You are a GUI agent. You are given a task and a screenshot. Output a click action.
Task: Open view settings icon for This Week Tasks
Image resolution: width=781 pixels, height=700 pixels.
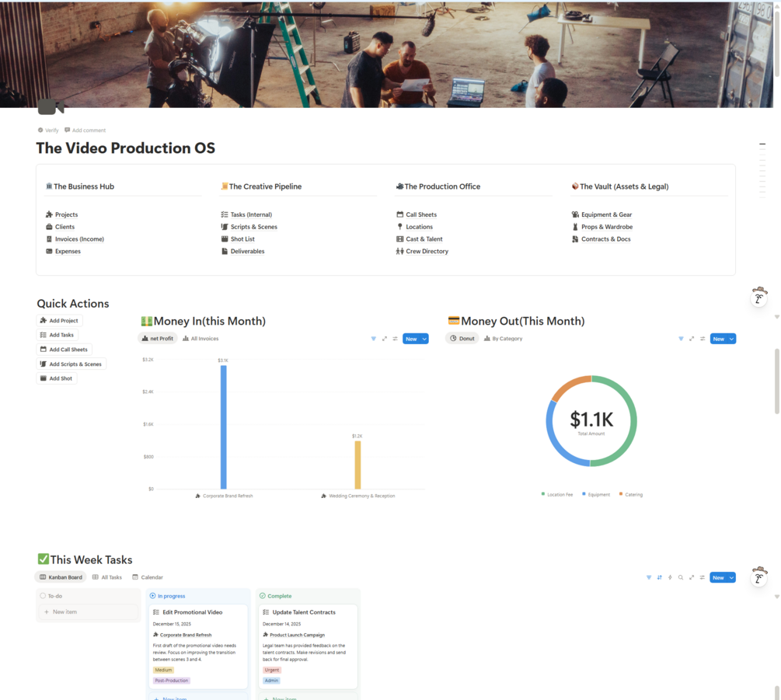coord(702,577)
